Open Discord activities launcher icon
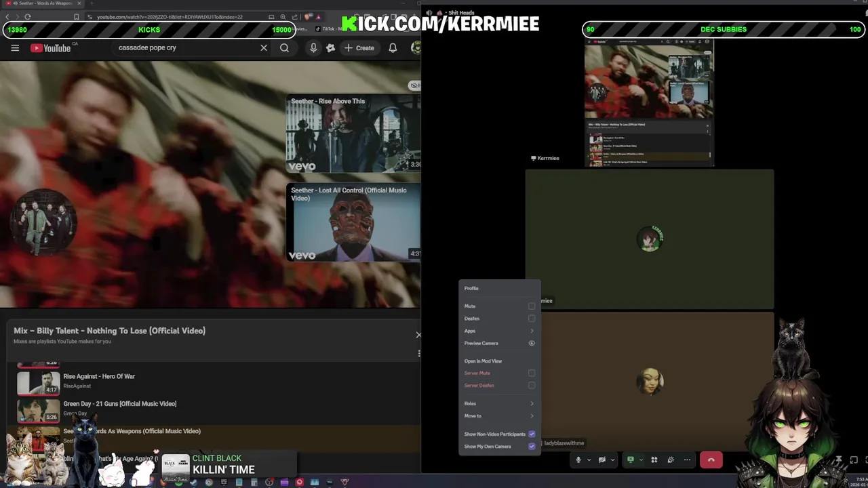This screenshot has height=488, width=868. 654,460
